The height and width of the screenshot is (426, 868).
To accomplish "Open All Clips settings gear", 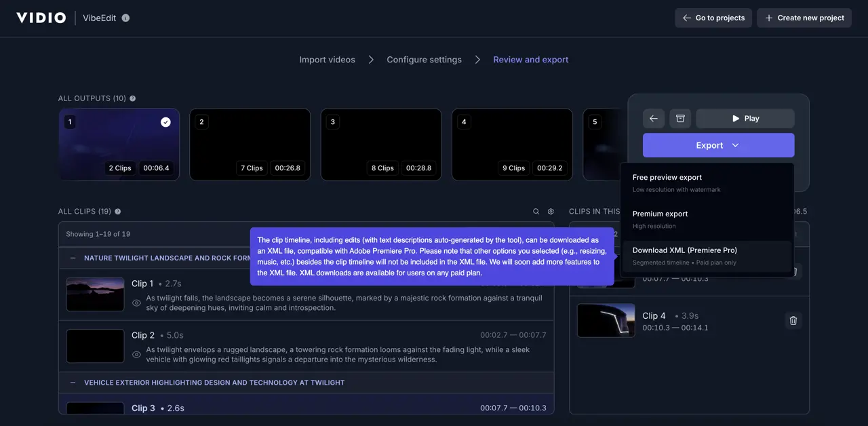I will 551,212.
